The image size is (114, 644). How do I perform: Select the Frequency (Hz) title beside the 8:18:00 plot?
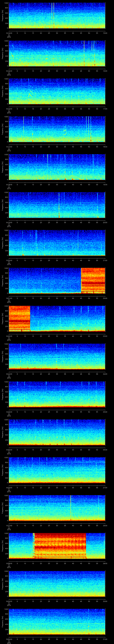pos(3,167)
